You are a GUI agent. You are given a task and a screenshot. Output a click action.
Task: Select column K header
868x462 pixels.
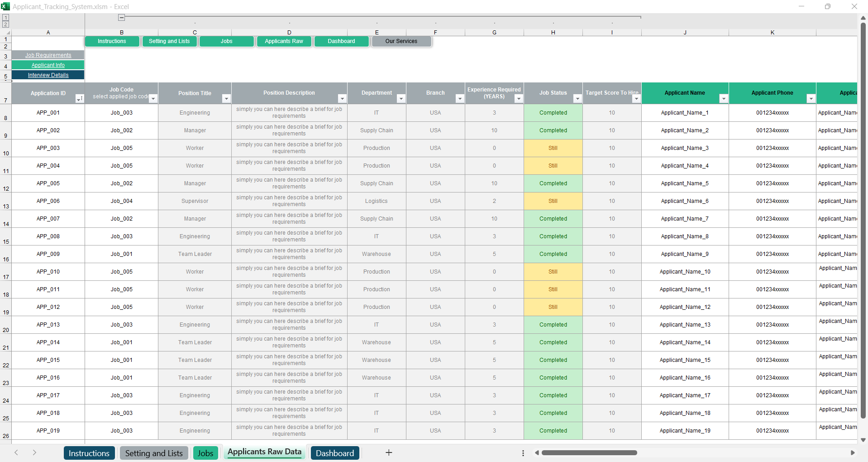coord(772,33)
